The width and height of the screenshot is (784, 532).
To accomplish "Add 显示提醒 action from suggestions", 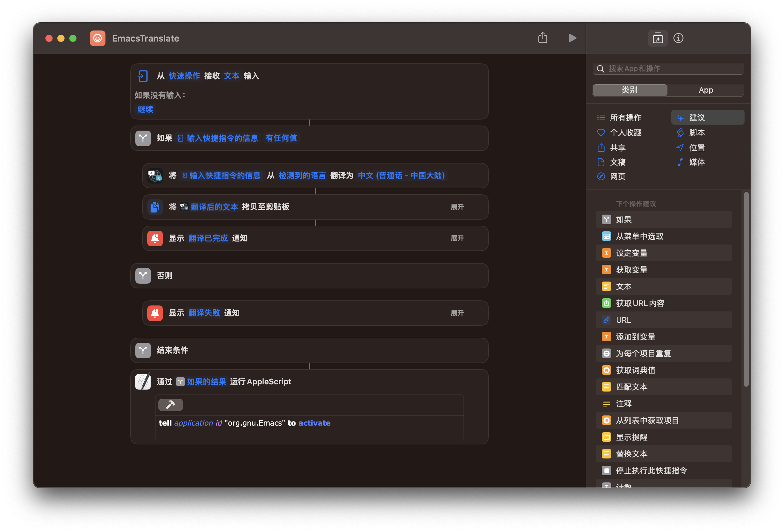I will click(664, 437).
